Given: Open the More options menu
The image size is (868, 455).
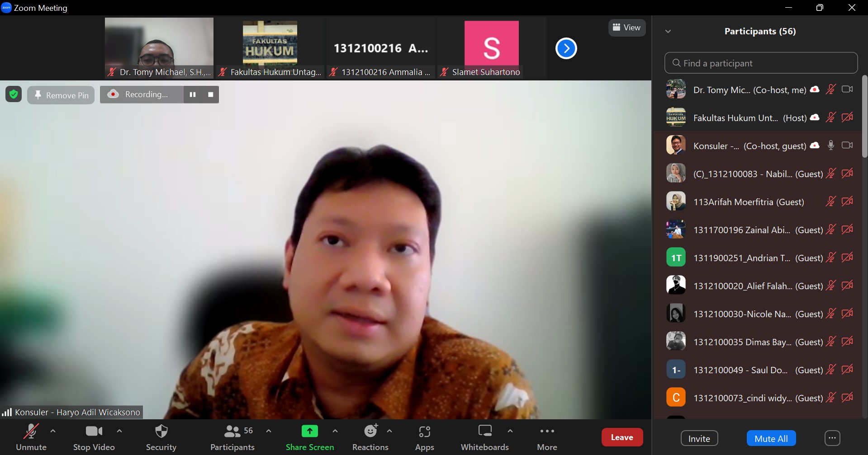Looking at the screenshot, I should point(547,437).
